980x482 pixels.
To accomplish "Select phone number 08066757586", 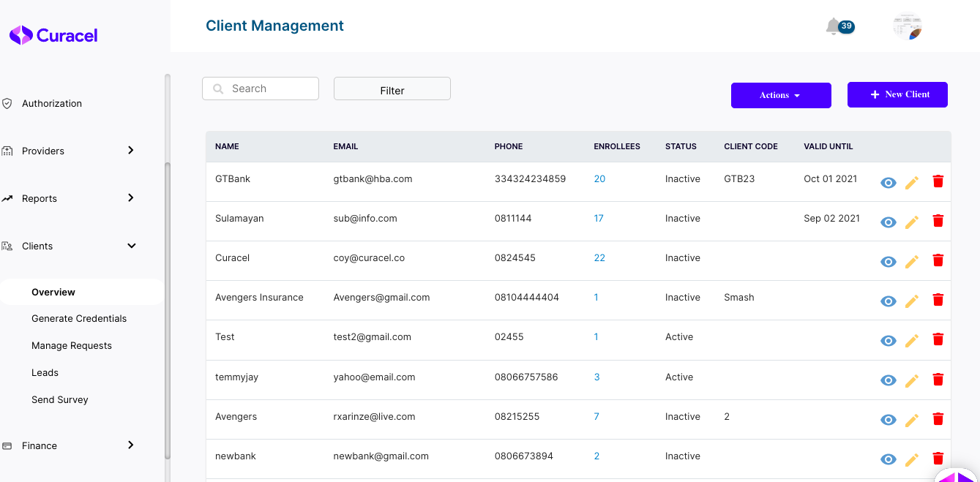I will (526, 377).
